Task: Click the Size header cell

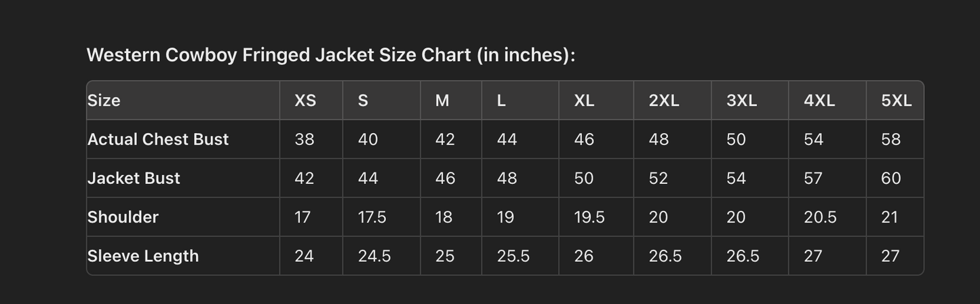Action: point(104,100)
